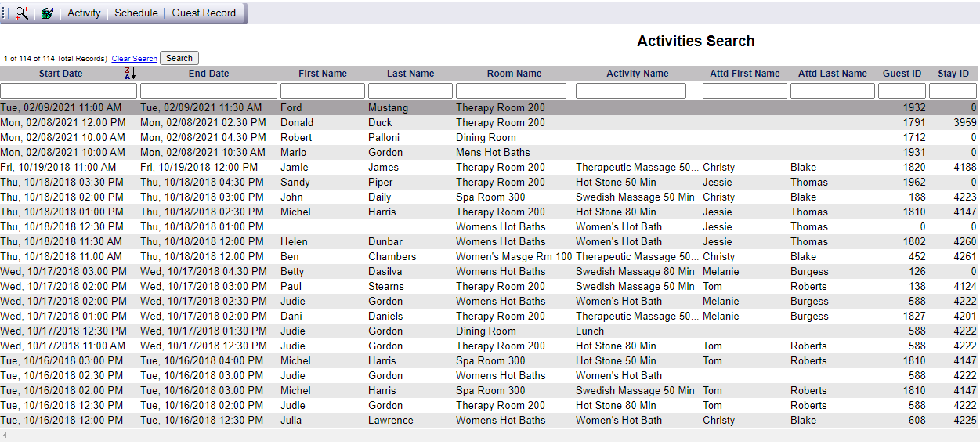Click end date Mon, 02/08/2021 04:30 PM

203,137
